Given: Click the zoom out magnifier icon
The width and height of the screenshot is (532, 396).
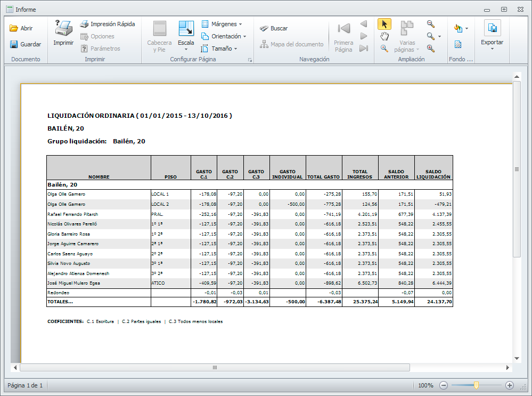Looking at the screenshot, I should [431, 24].
